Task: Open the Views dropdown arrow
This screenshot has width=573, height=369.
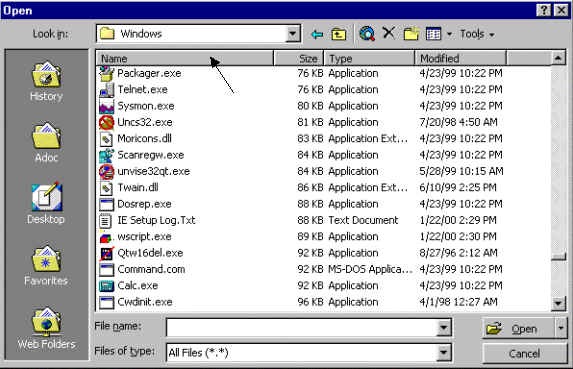Action: pos(449,34)
